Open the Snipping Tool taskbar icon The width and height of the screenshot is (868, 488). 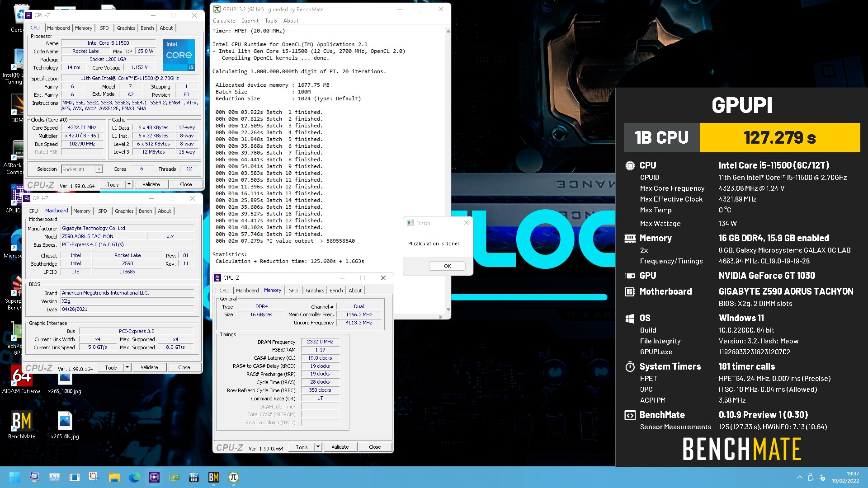pyautogui.click(x=94, y=477)
